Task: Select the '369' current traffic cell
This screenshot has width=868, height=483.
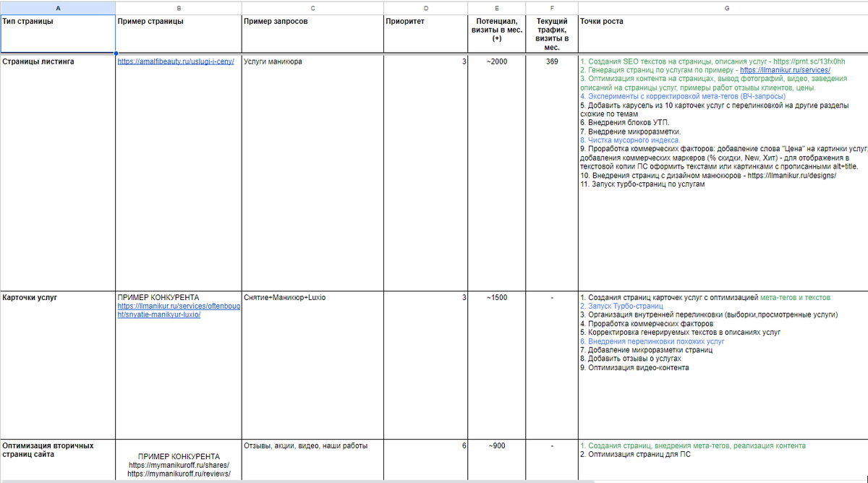Action: [x=552, y=171]
